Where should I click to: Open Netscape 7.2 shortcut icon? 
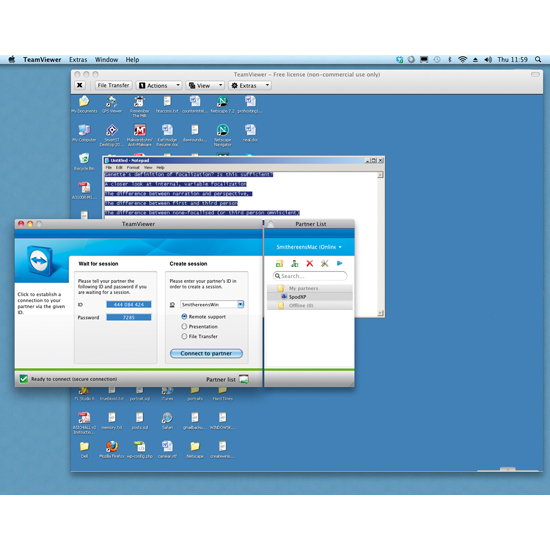tap(222, 105)
